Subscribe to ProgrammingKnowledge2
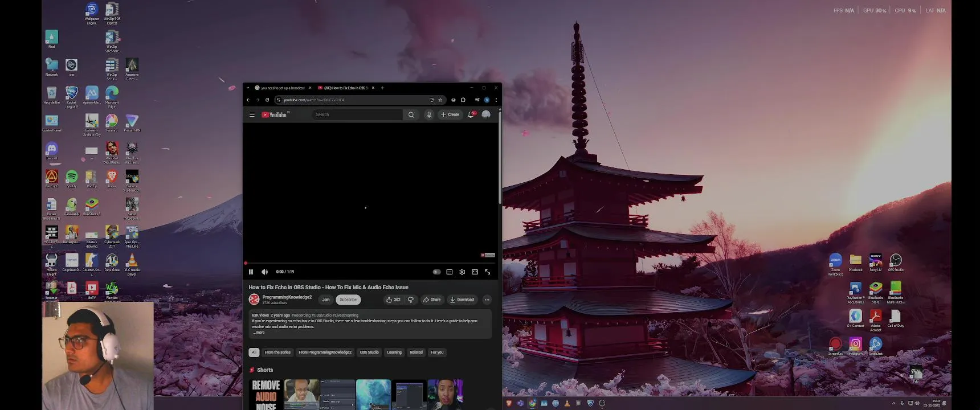Screen dimensions: 980x410 pos(348,300)
